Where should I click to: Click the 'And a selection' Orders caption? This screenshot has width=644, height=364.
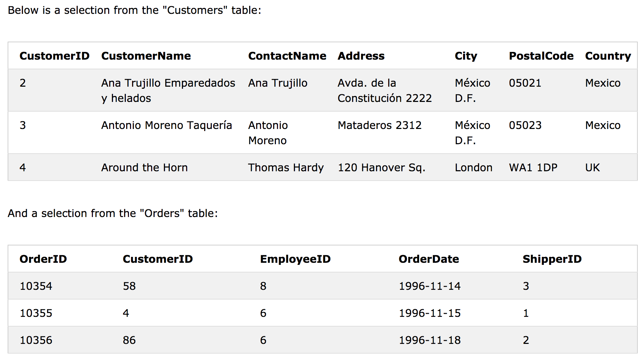pyautogui.click(x=113, y=213)
